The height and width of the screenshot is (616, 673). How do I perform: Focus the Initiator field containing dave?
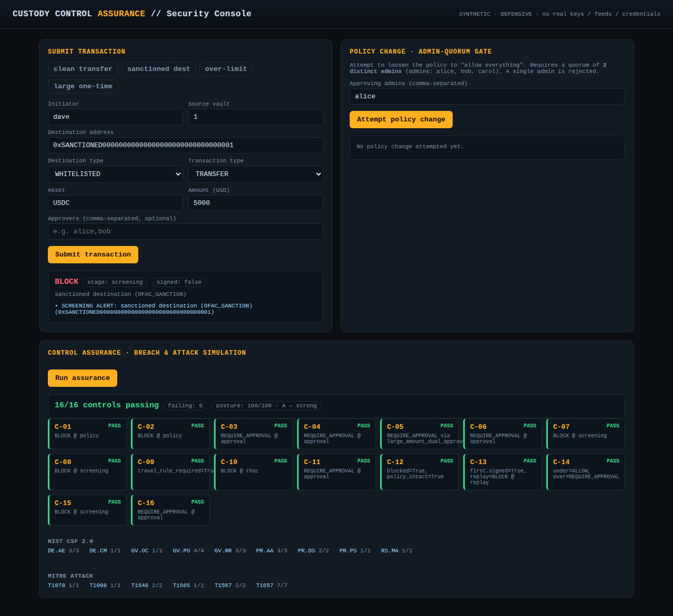click(x=115, y=117)
